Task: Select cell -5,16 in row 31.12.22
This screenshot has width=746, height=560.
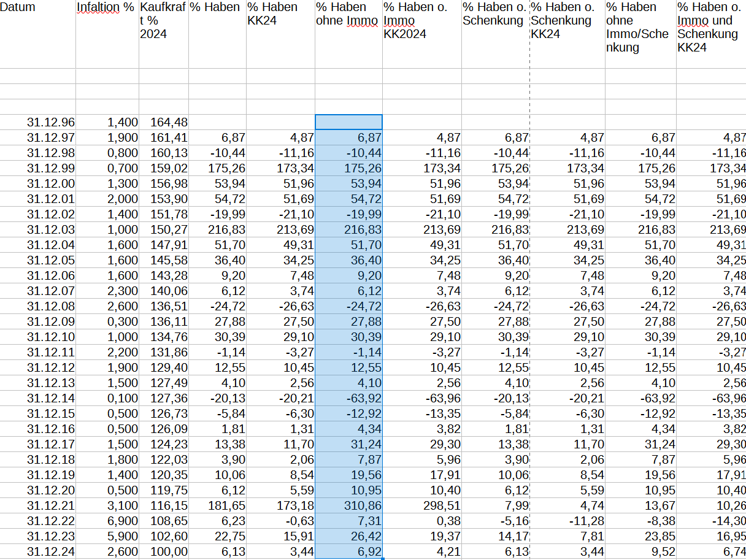Action: pos(495,521)
